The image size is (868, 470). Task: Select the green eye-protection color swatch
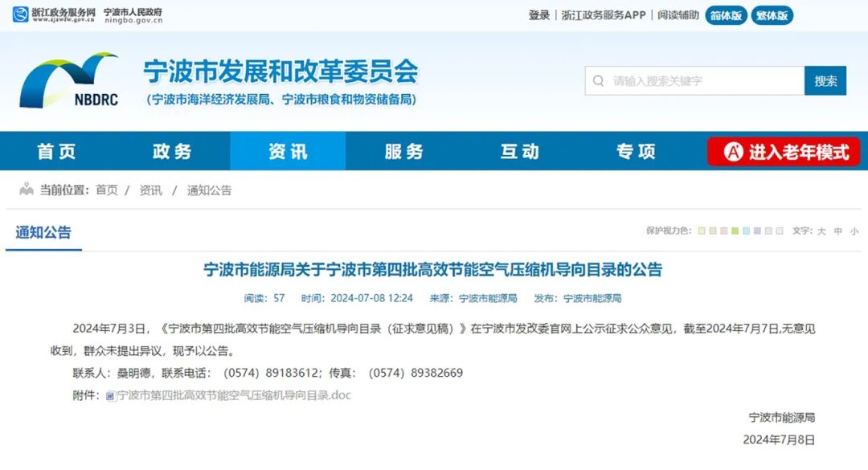point(735,231)
